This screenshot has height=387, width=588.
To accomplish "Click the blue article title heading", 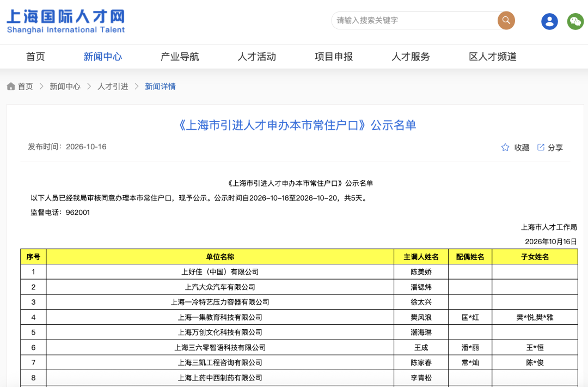I will pyautogui.click(x=297, y=125).
